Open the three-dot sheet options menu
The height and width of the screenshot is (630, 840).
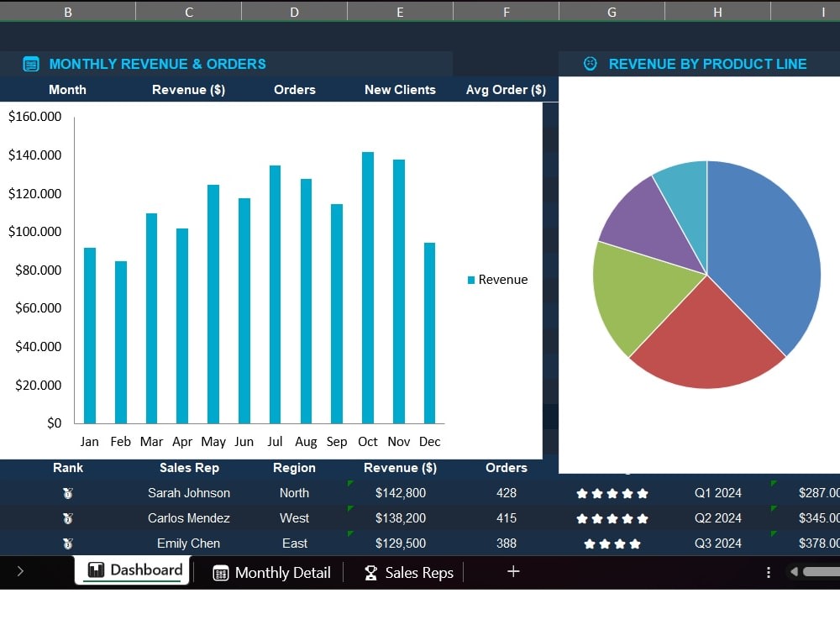click(769, 572)
